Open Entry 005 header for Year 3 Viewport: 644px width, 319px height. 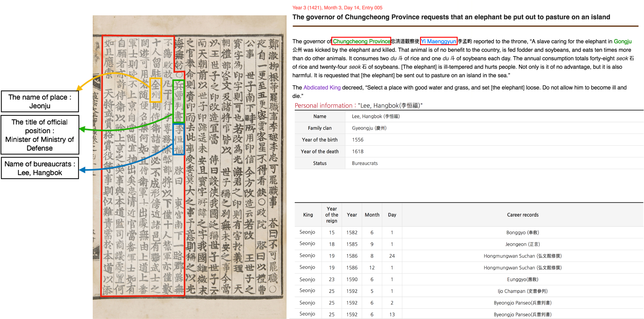pos(337,7)
